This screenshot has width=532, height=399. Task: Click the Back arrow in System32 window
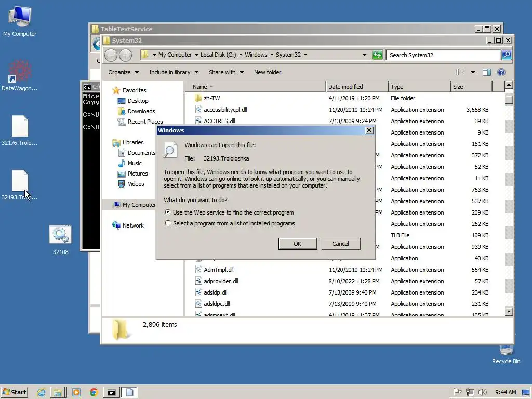pyautogui.click(x=111, y=55)
